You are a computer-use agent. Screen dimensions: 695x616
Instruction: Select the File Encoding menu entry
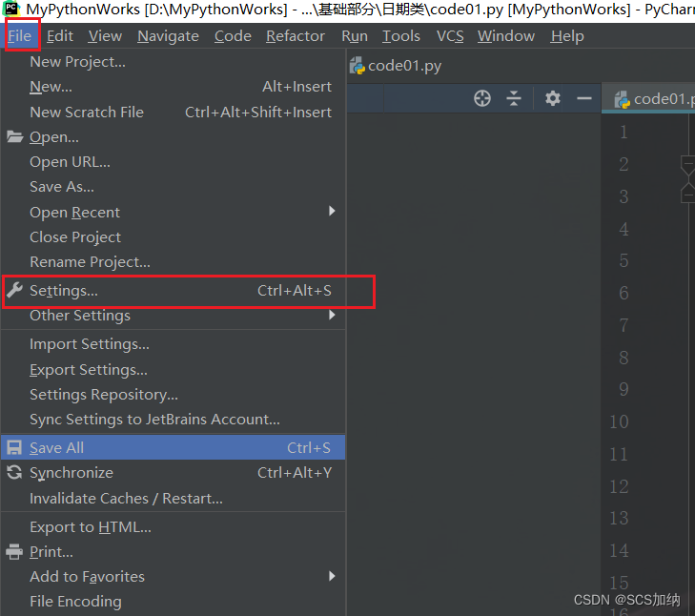click(x=174, y=602)
